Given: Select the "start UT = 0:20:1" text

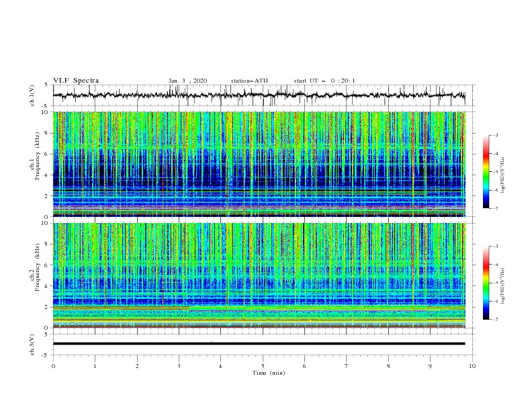Looking at the screenshot, I should pos(324,81).
